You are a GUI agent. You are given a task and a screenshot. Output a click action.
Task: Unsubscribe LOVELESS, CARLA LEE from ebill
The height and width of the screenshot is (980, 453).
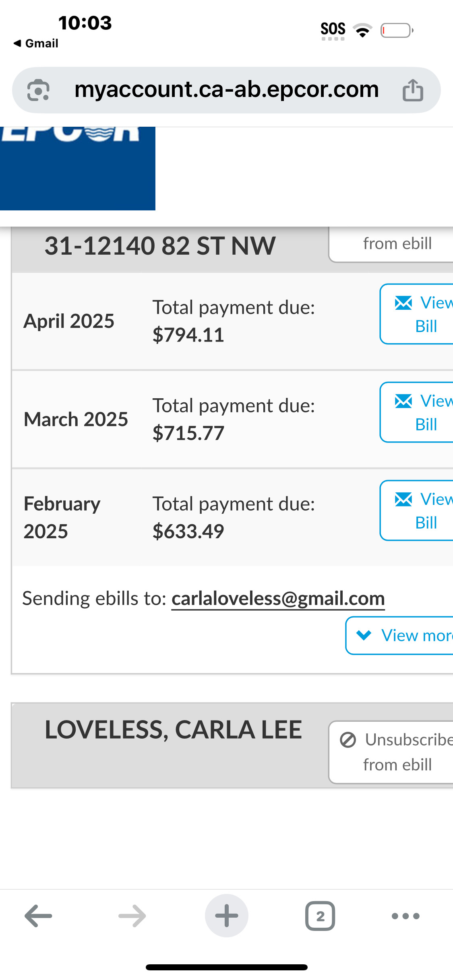[x=393, y=752]
